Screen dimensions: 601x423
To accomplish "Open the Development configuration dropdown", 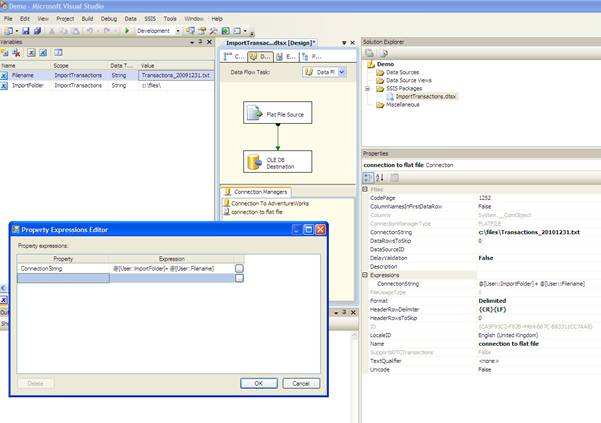I will coord(177,31).
